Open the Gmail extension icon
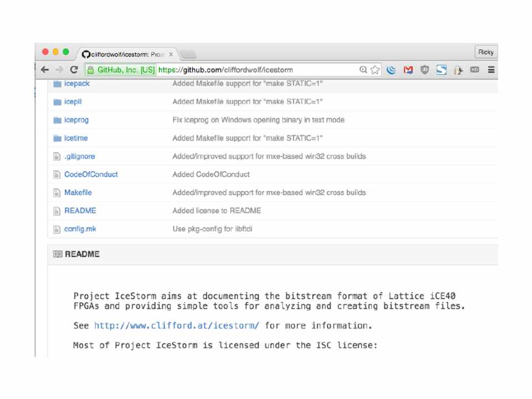The height and width of the screenshot is (399, 532). [x=408, y=70]
